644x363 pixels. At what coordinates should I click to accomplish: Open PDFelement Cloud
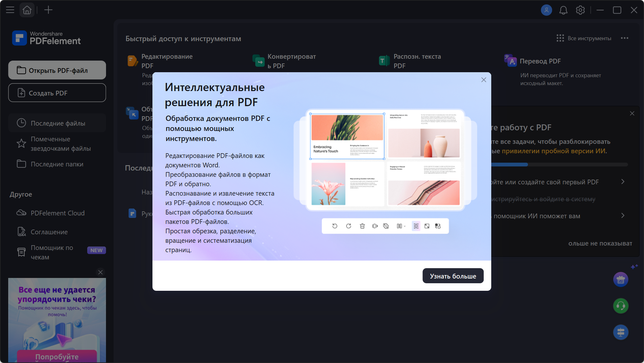click(x=57, y=213)
